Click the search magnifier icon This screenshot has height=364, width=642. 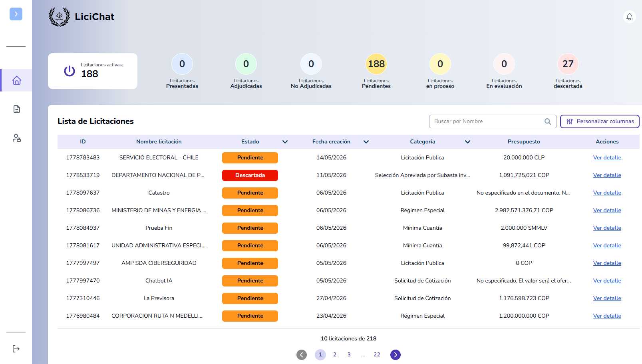click(548, 121)
